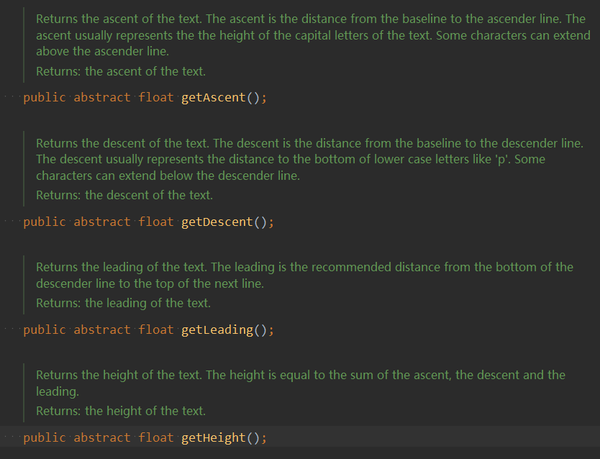Click the public keyword on getDescent line
Image resolution: width=600 pixels, height=459 pixels.
click(x=44, y=222)
